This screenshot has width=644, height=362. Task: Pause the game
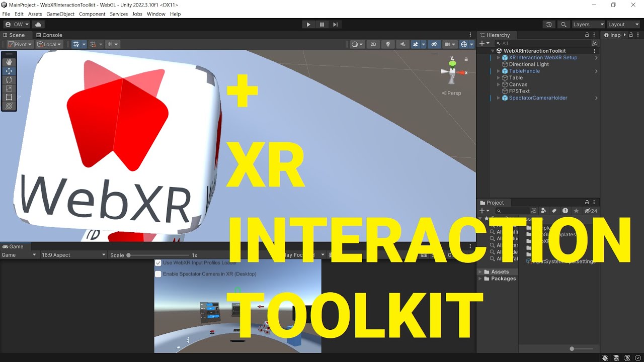tap(322, 24)
